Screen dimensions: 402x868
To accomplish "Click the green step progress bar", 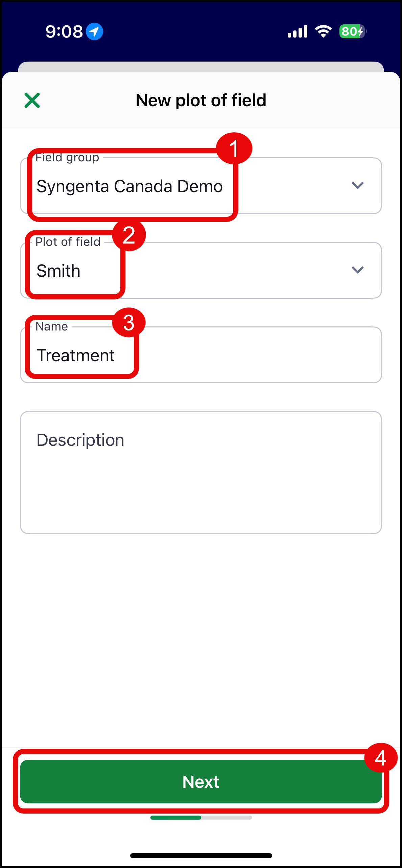I will [176, 818].
